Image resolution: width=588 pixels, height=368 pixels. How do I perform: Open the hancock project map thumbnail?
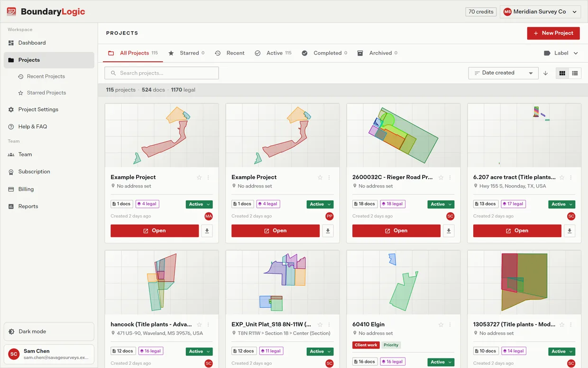162,283
